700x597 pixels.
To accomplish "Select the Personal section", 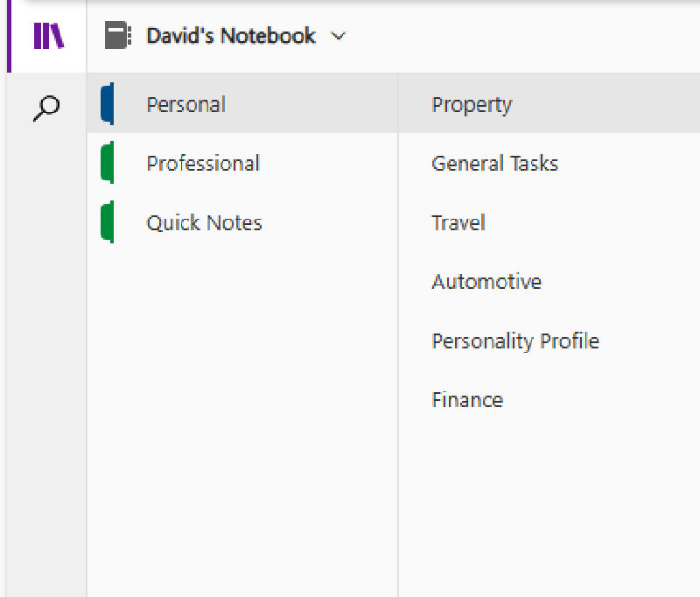I will [x=185, y=103].
